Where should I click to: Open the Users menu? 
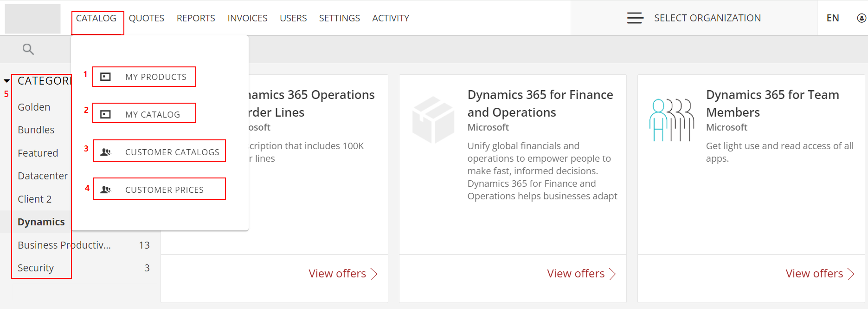pos(293,18)
